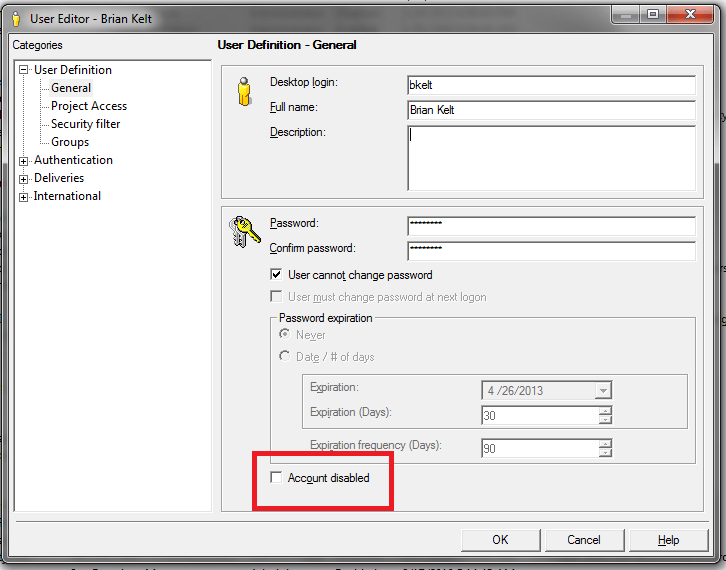Click the Cancel button
Image resolution: width=726 pixels, height=570 pixels.
coord(584,540)
